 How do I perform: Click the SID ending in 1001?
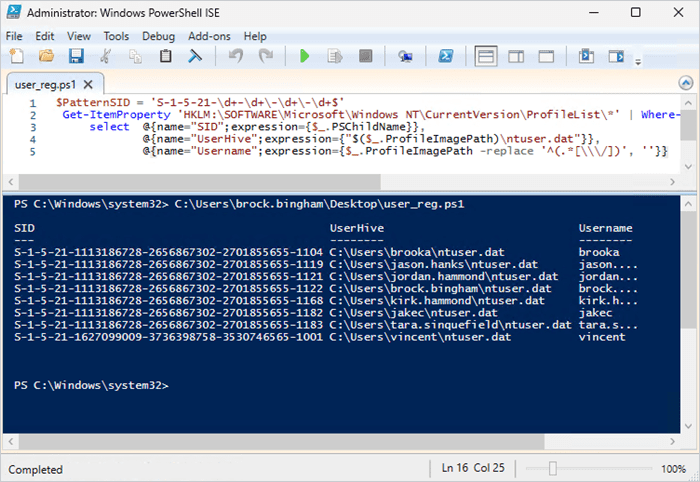(x=168, y=337)
